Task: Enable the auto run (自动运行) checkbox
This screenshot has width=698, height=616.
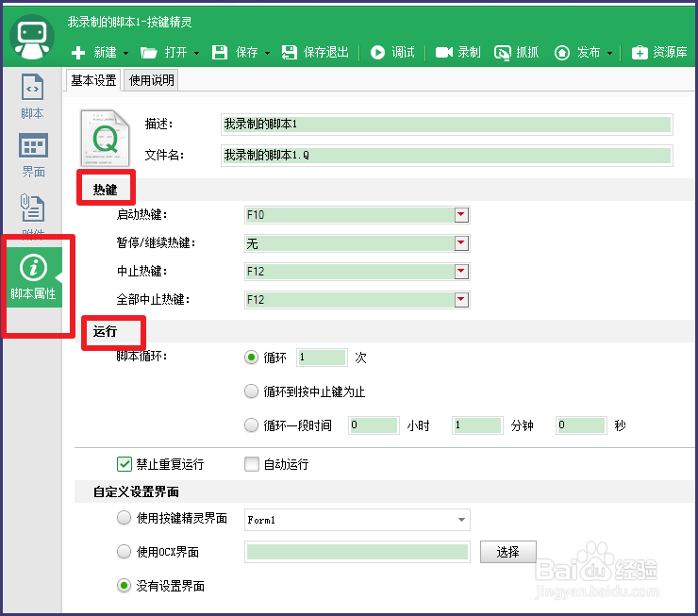Action: 252,464
